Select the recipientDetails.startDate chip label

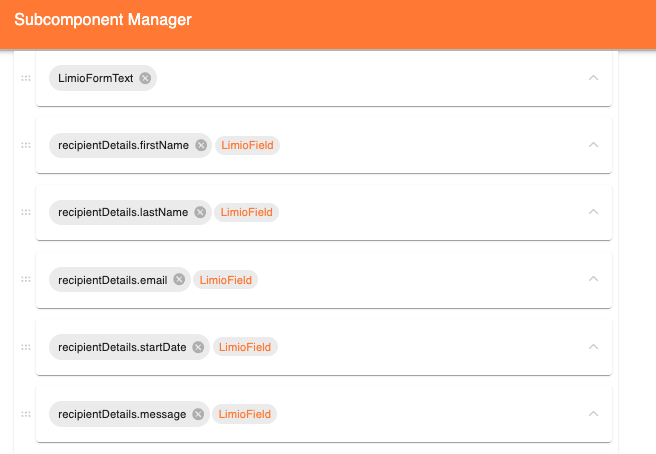pos(122,347)
